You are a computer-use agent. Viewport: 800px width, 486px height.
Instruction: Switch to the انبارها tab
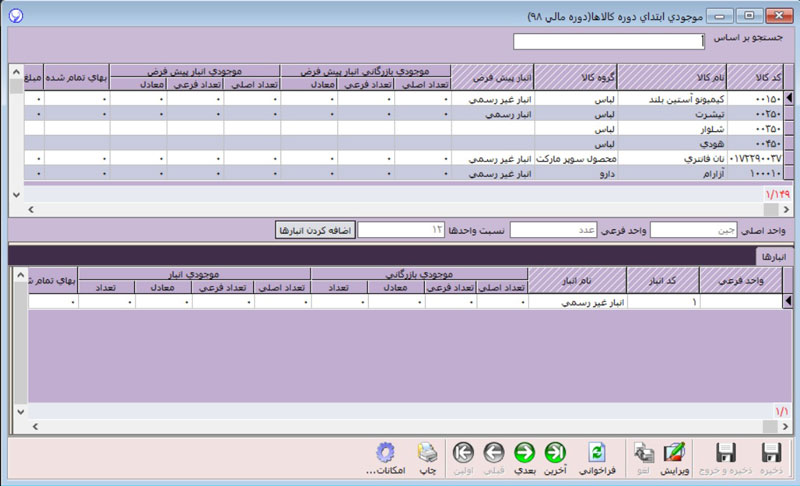pos(772,256)
